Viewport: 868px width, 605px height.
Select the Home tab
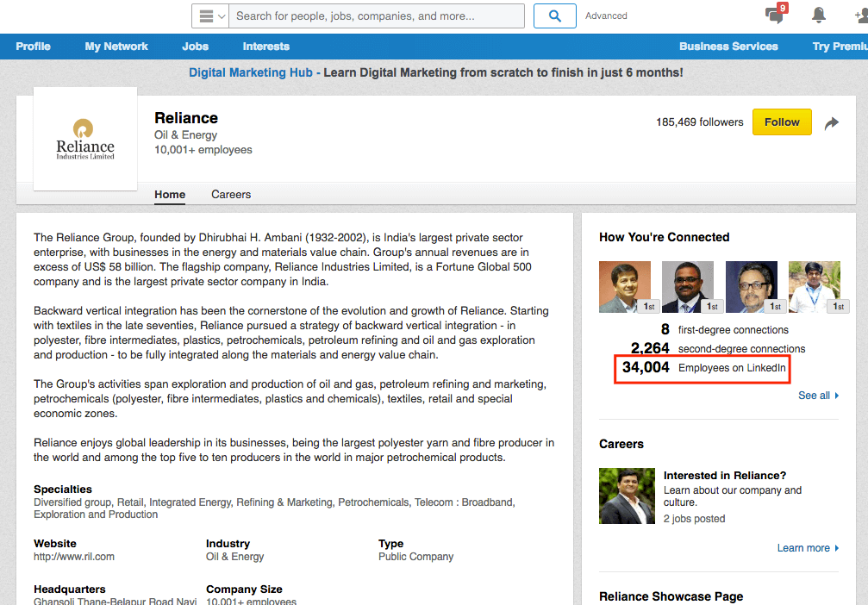pyautogui.click(x=170, y=194)
